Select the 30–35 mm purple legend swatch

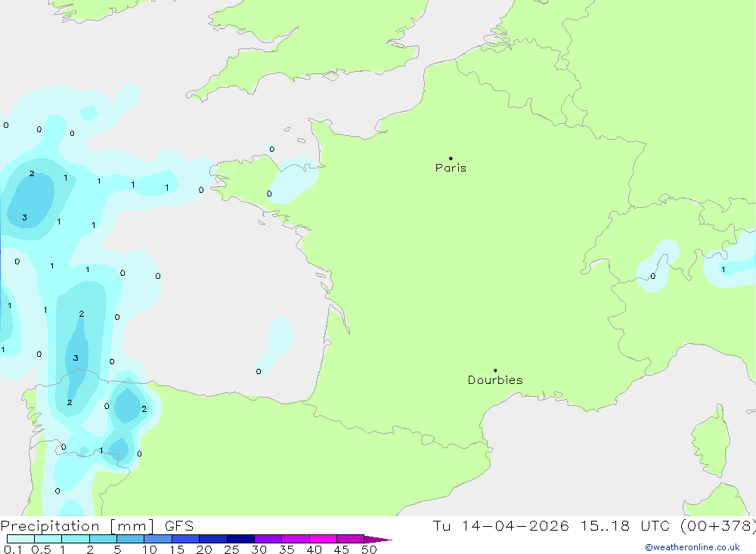pyautogui.click(x=268, y=539)
